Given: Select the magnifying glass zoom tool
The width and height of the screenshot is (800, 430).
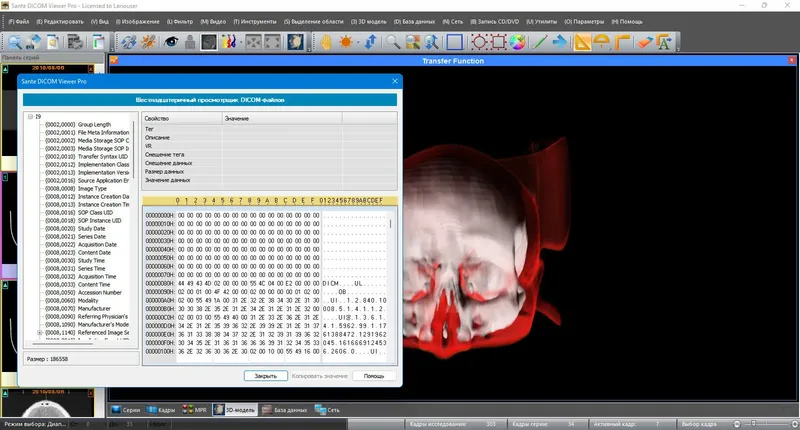Looking at the screenshot, I should point(393,42).
